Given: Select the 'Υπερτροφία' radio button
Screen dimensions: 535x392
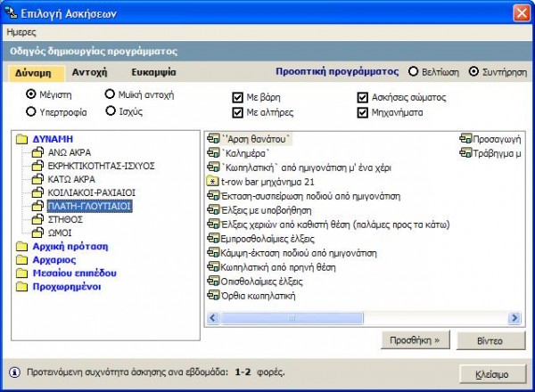Looking at the screenshot, I should click(x=31, y=111).
